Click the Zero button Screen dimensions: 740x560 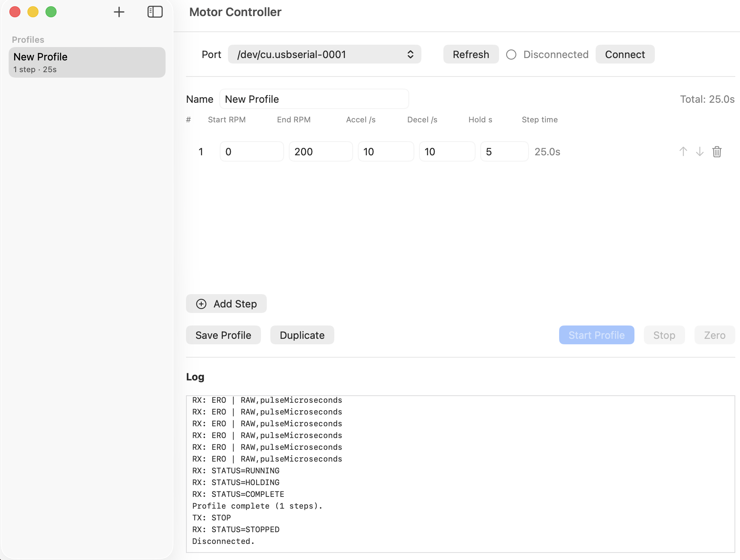tap(714, 335)
